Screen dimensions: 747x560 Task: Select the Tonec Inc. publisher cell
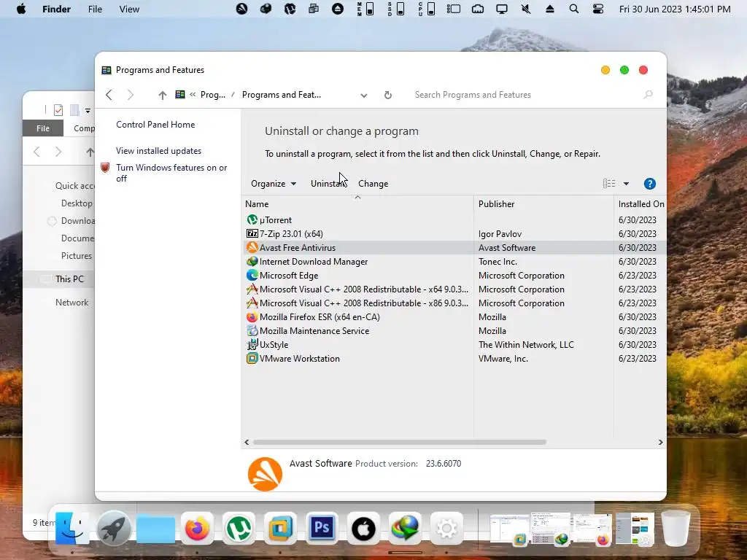click(498, 262)
